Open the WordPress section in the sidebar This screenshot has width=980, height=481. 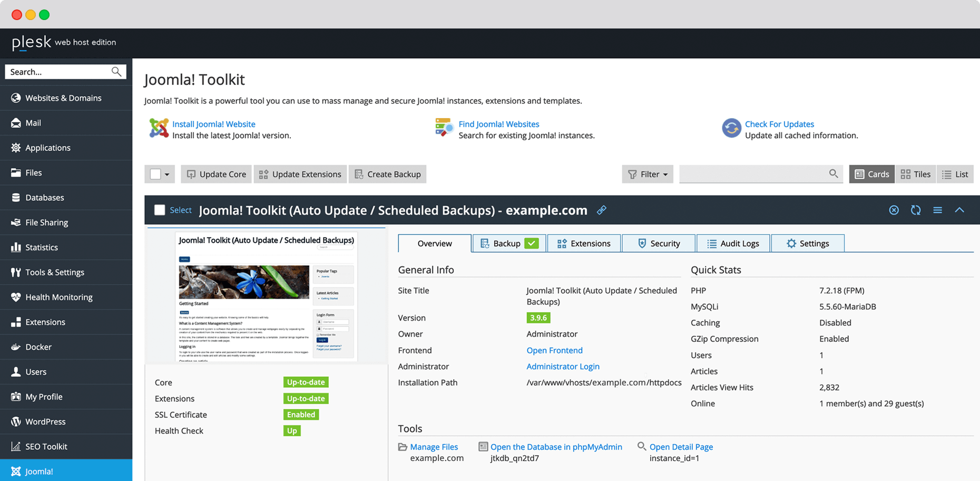pos(45,421)
